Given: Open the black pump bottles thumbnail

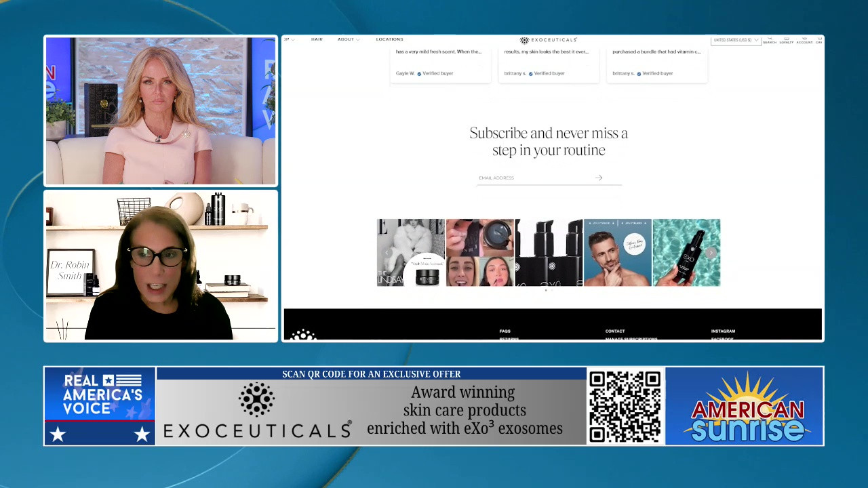Looking at the screenshot, I should (x=549, y=252).
